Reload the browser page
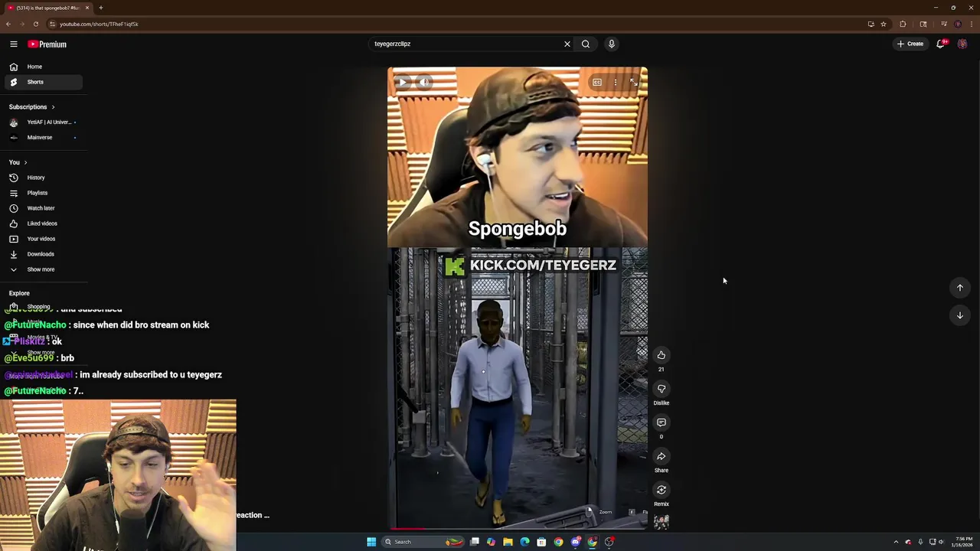 [36, 24]
